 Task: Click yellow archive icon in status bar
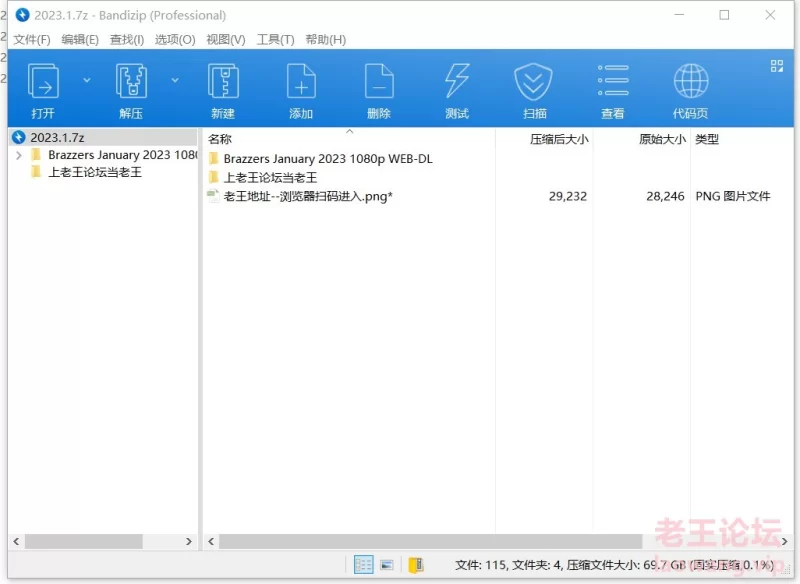coord(416,565)
